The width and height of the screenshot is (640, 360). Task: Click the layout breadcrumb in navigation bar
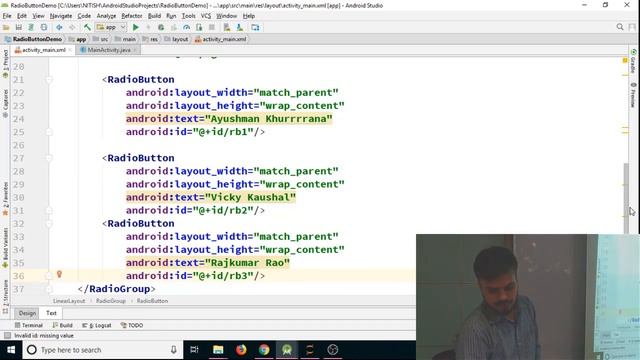[x=176, y=39]
